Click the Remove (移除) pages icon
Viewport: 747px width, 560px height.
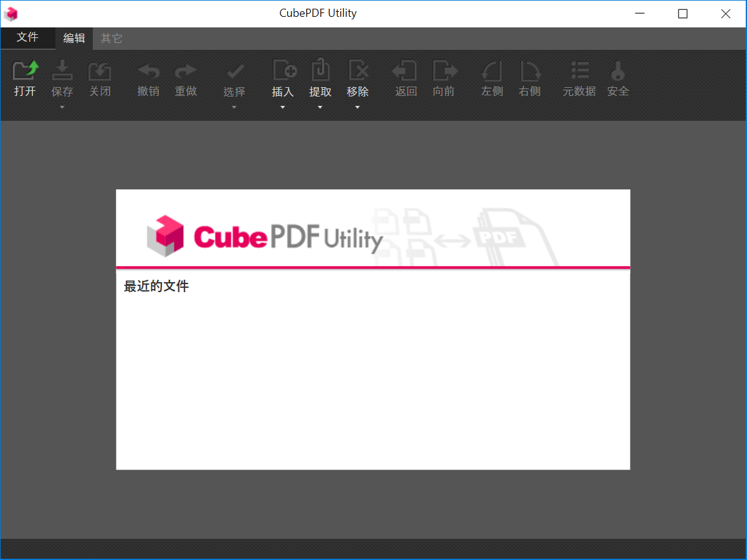pos(358,78)
